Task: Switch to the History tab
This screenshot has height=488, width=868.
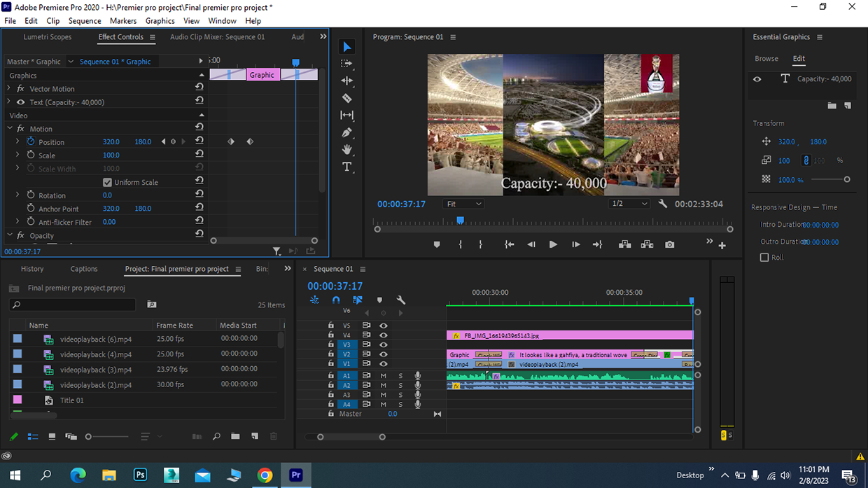Action: (x=32, y=269)
